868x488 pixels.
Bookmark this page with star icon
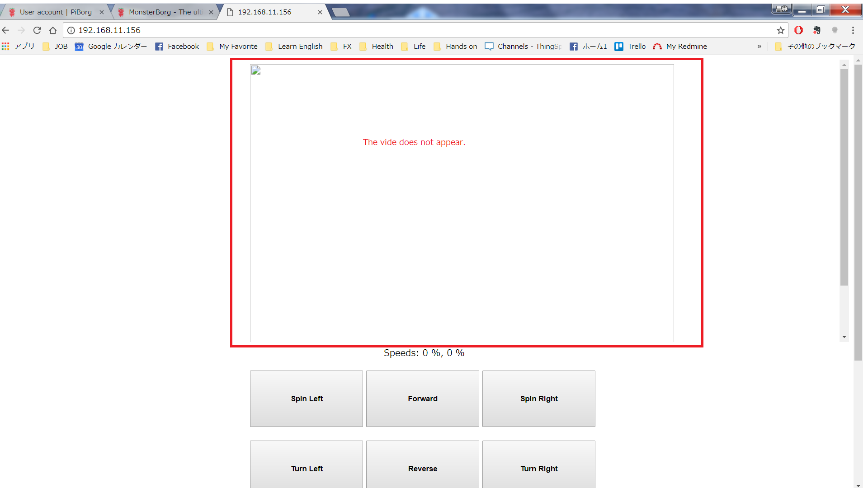coord(780,30)
